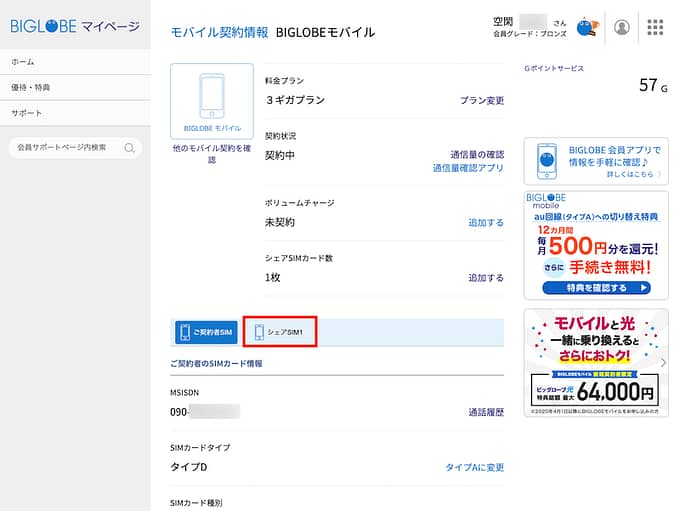The image size is (680, 511).
Task: Open the apps grid menu icon
Action: [655, 27]
